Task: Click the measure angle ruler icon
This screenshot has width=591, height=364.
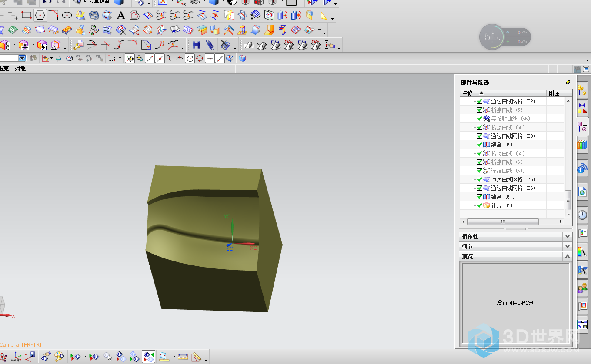Action: click(196, 357)
